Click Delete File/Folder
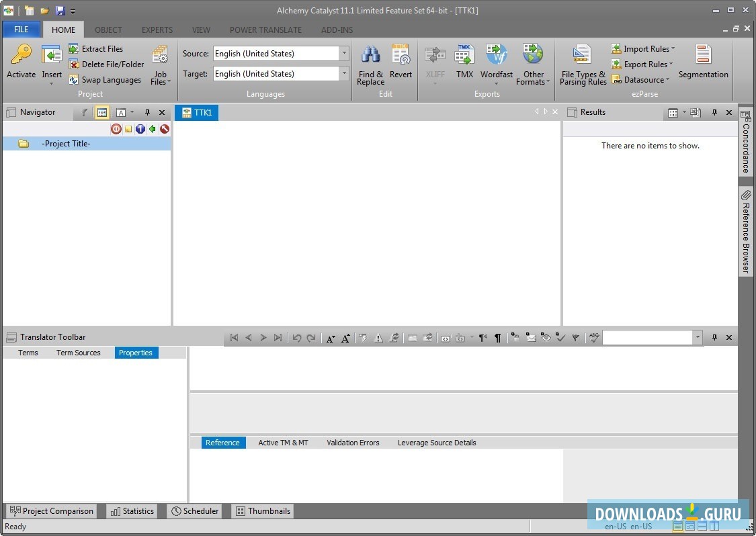Image resolution: width=756 pixels, height=536 pixels. click(106, 64)
